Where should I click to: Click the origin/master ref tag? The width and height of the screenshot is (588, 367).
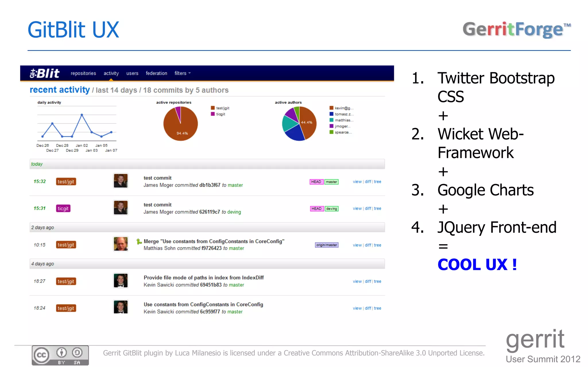(x=327, y=245)
